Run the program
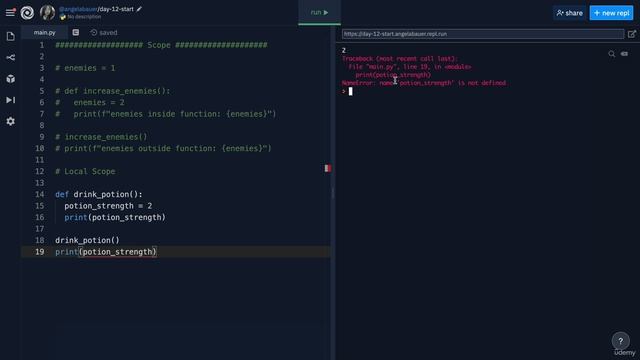Image resolution: width=640 pixels, height=360 pixels. point(319,12)
